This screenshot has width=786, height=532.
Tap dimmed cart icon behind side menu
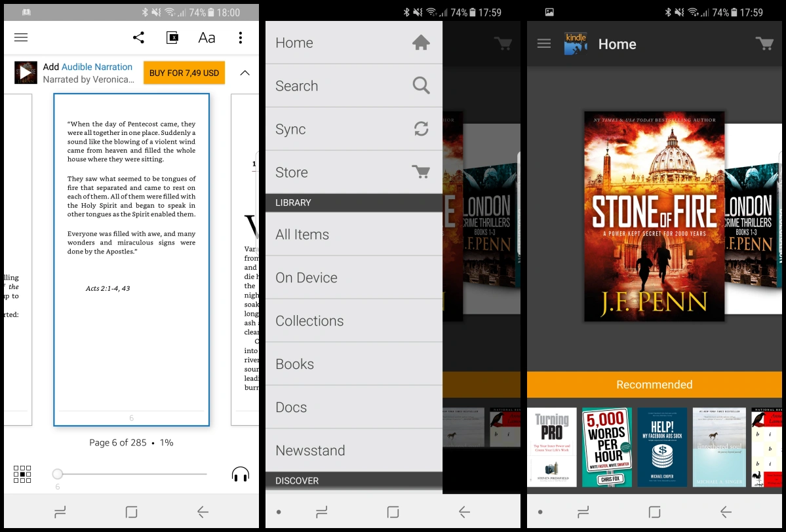click(503, 44)
